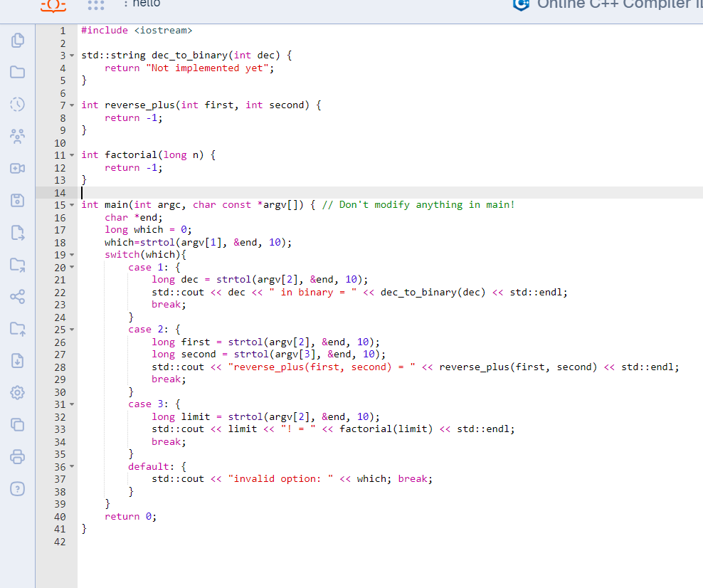Click the "Don't modify anything in main!" comment
This screenshot has width=703, height=588.
[x=418, y=205]
